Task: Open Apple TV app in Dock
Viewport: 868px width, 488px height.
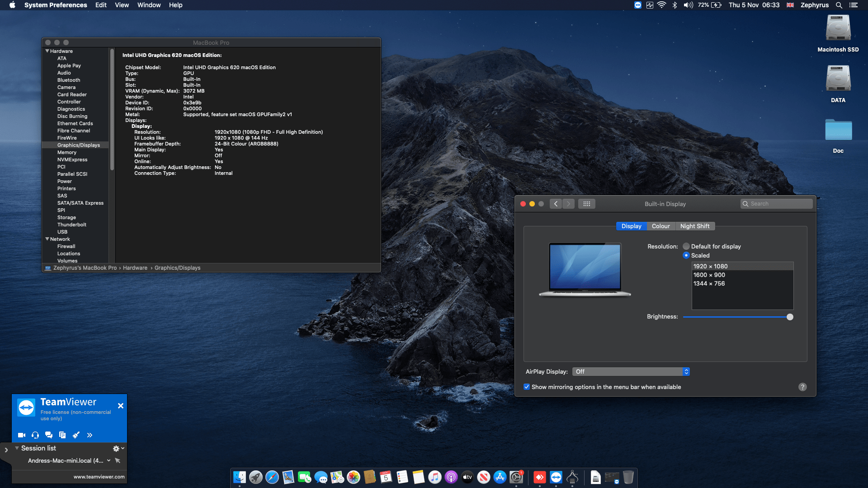Action: pos(467,477)
